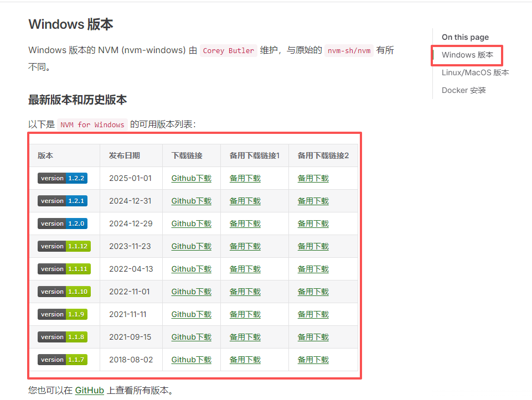Click the On this page label

tap(465, 37)
